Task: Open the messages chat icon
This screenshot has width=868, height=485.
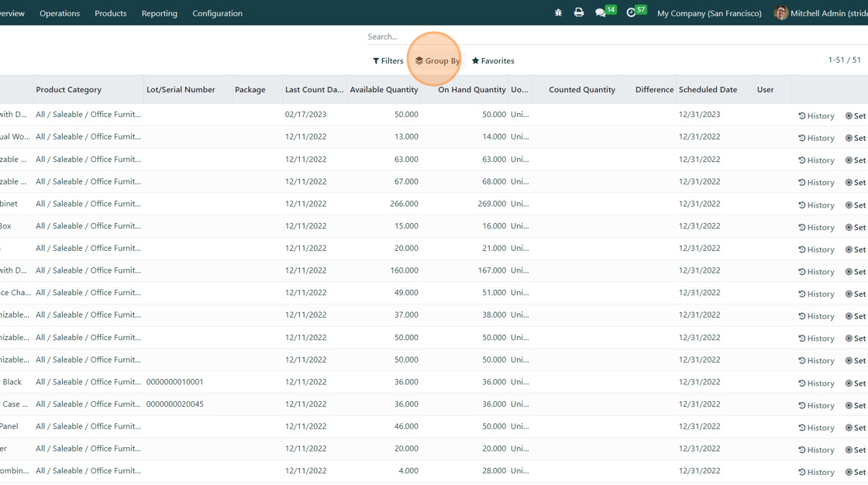Action: coord(601,13)
